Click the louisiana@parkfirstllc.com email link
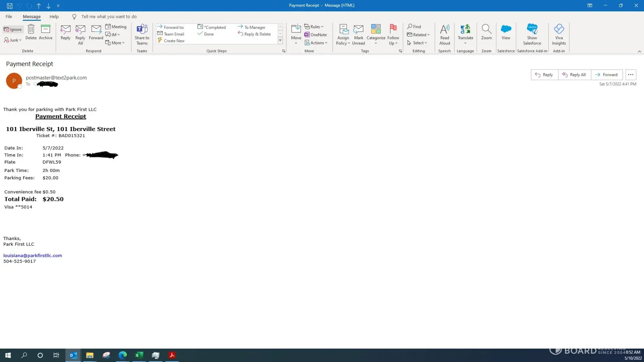 33,256
